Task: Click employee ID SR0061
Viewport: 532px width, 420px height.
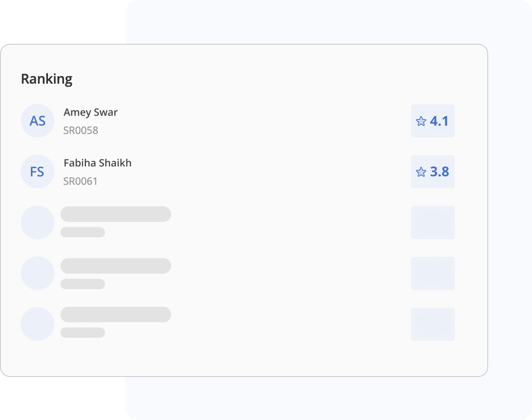Action: 81,181
